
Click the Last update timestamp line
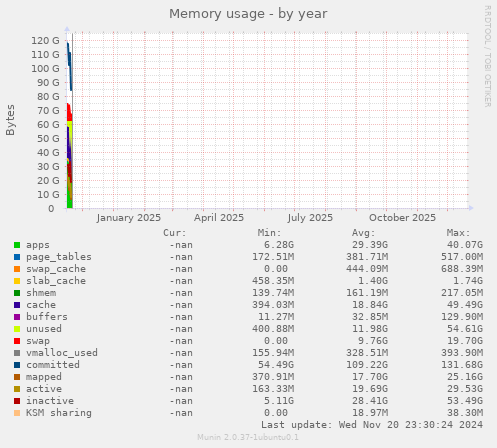(x=372, y=425)
